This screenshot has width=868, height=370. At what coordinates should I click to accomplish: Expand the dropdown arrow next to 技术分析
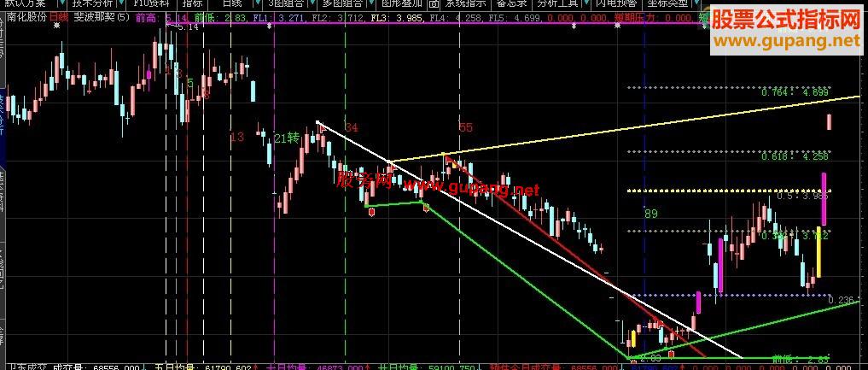122,3
